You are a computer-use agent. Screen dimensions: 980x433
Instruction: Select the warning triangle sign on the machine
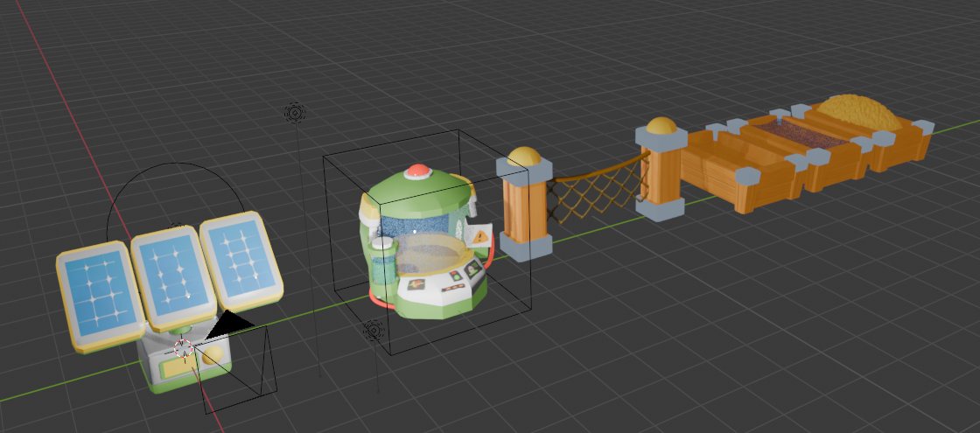[480, 236]
